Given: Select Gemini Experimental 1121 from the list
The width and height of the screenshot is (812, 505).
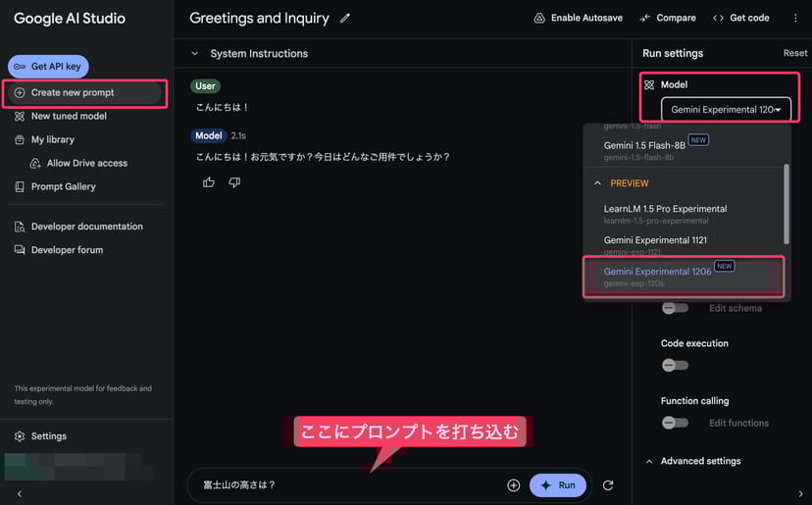Looking at the screenshot, I should 655,245.
